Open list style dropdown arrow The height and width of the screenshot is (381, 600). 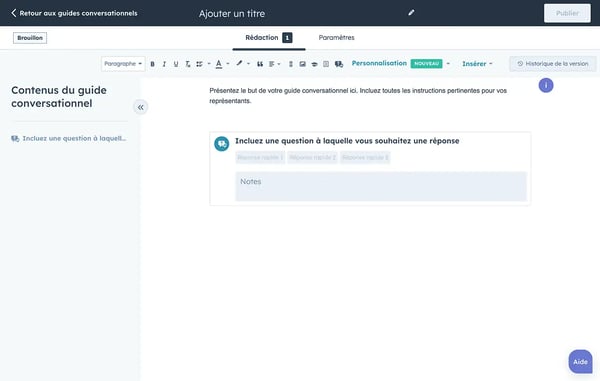(209, 64)
